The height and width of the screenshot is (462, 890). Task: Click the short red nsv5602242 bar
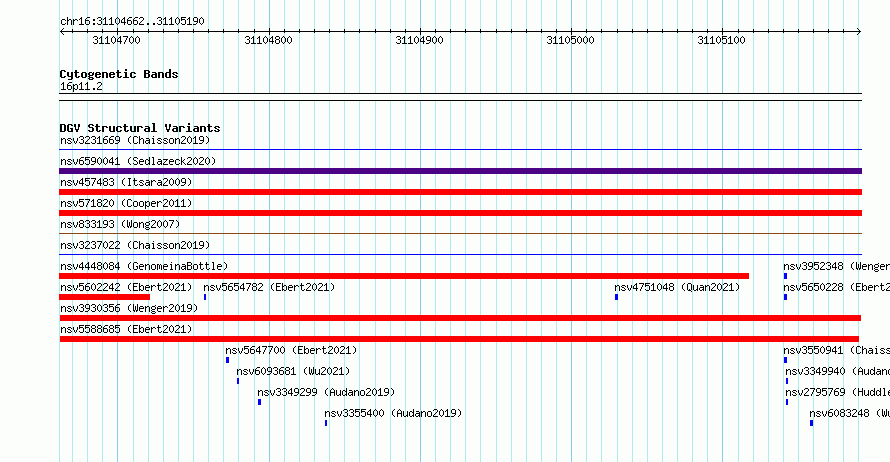pos(104,297)
